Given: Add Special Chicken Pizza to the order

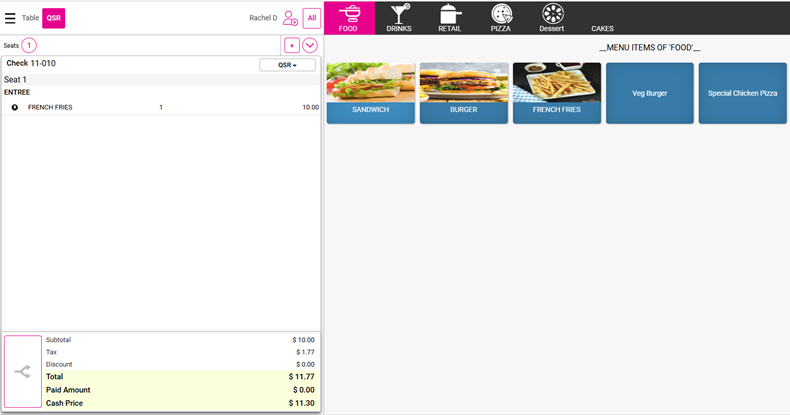Looking at the screenshot, I should (742, 93).
